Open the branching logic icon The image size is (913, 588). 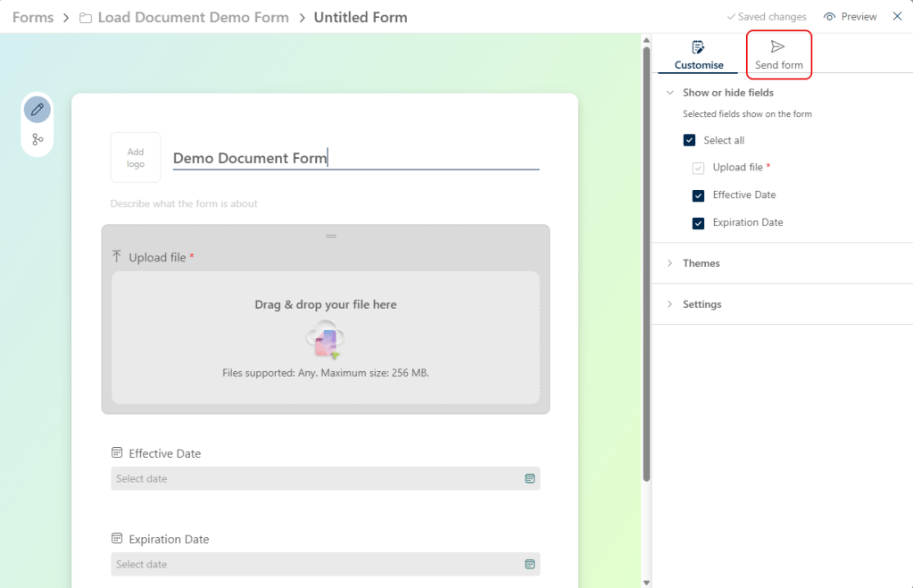pos(37,139)
